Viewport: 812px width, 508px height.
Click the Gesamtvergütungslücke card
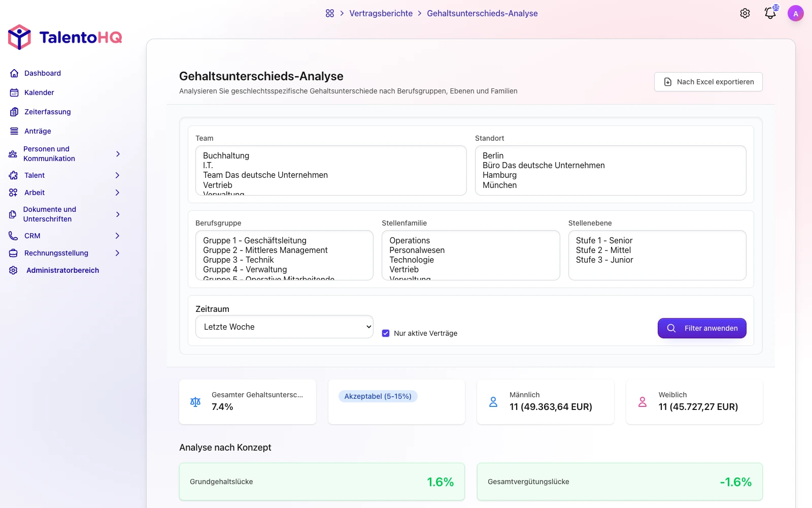620,482
